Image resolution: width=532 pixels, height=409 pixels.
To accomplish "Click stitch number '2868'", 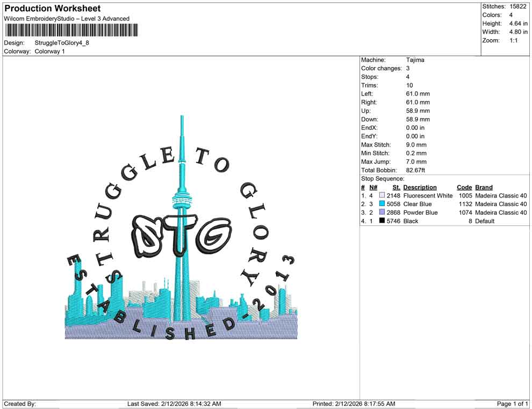I will [393, 212].
